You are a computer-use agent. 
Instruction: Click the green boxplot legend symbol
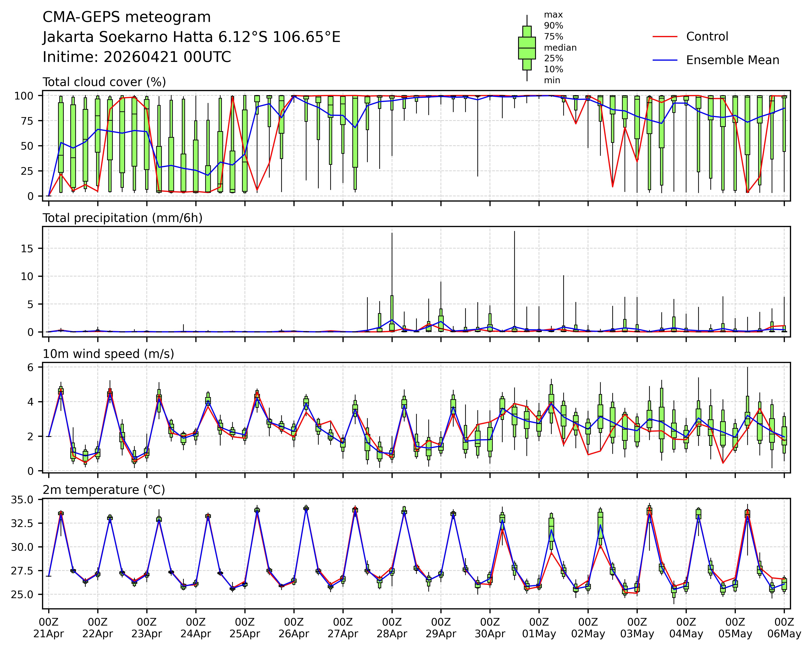click(x=527, y=48)
